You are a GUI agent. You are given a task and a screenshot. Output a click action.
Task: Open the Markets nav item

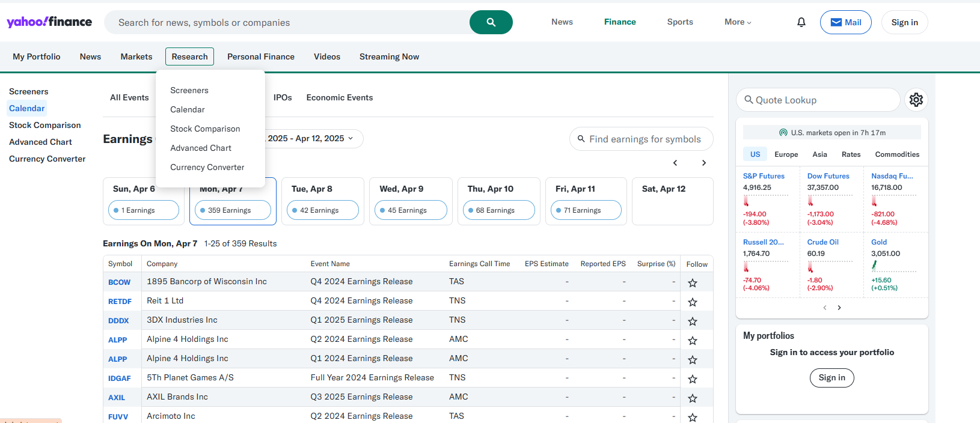point(136,56)
